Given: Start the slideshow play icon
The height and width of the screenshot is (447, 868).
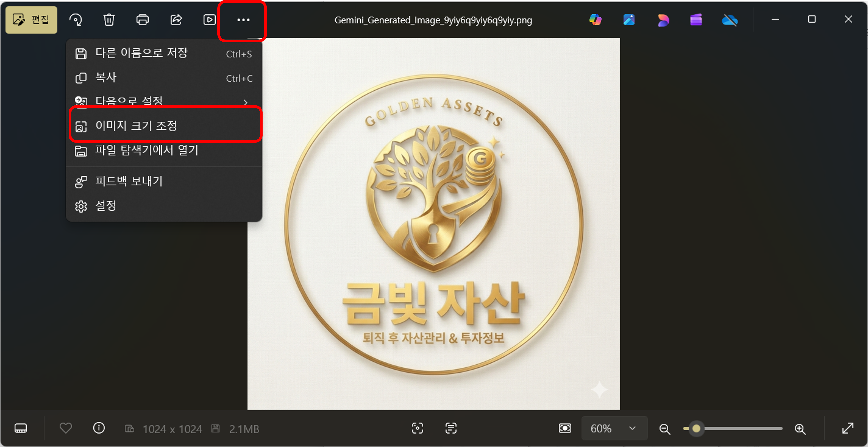Looking at the screenshot, I should (209, 20).
